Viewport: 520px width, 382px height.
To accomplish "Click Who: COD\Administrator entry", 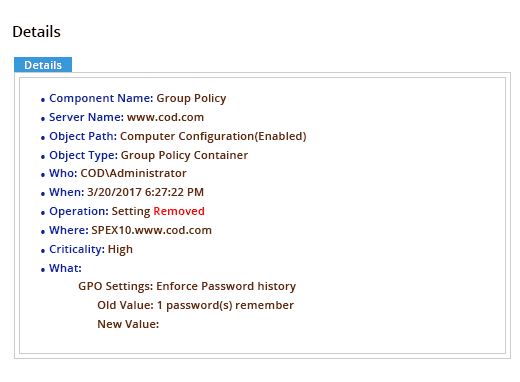I will [118, 173].
